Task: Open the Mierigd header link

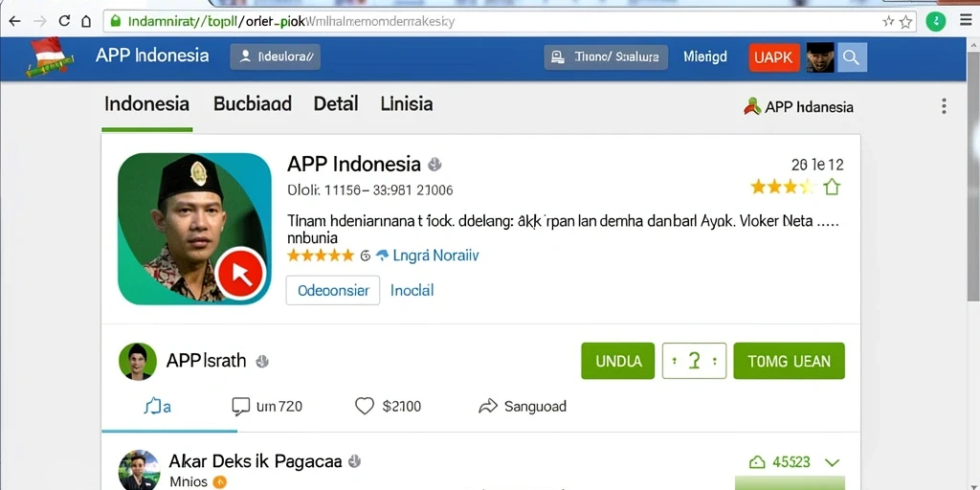Action: 705,56
